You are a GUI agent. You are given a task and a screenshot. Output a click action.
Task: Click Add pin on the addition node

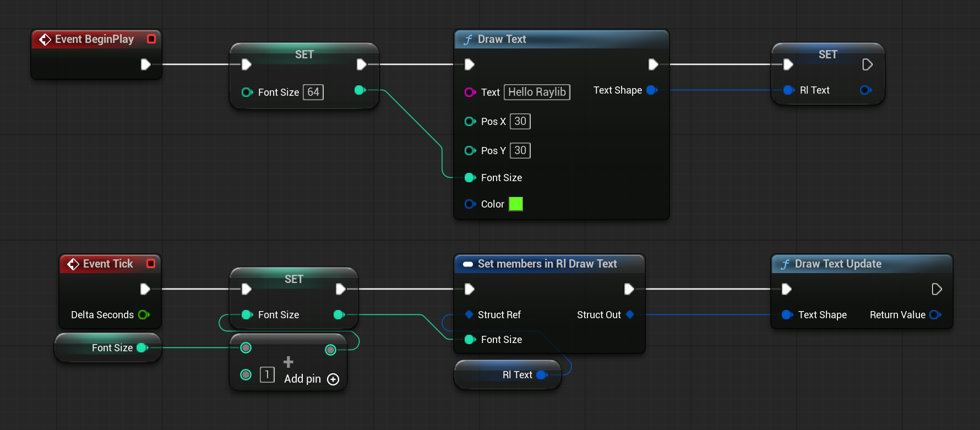tap(312, 379)
